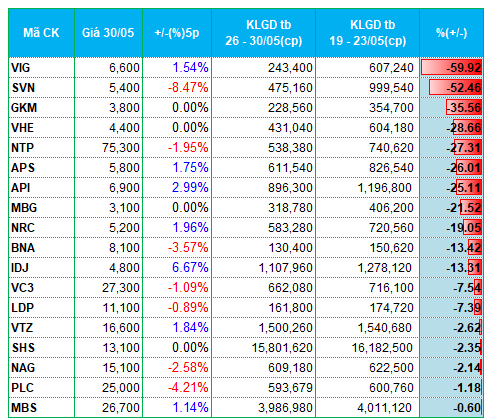
Task: Click the Mã CK column header
Action: tap(41, 33)
